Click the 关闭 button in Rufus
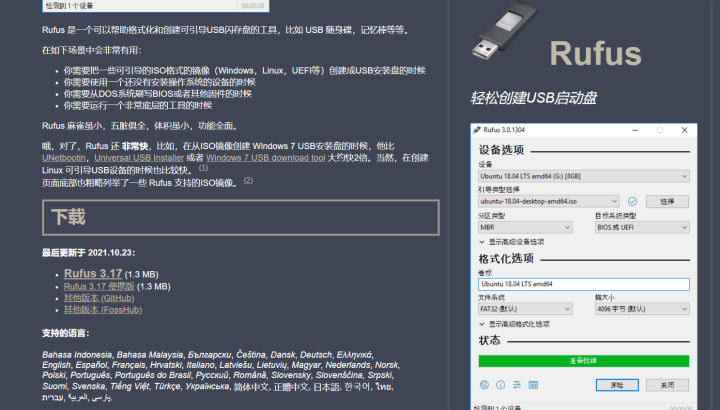Screen dimensions: 720x410 [x=667, y=385]
